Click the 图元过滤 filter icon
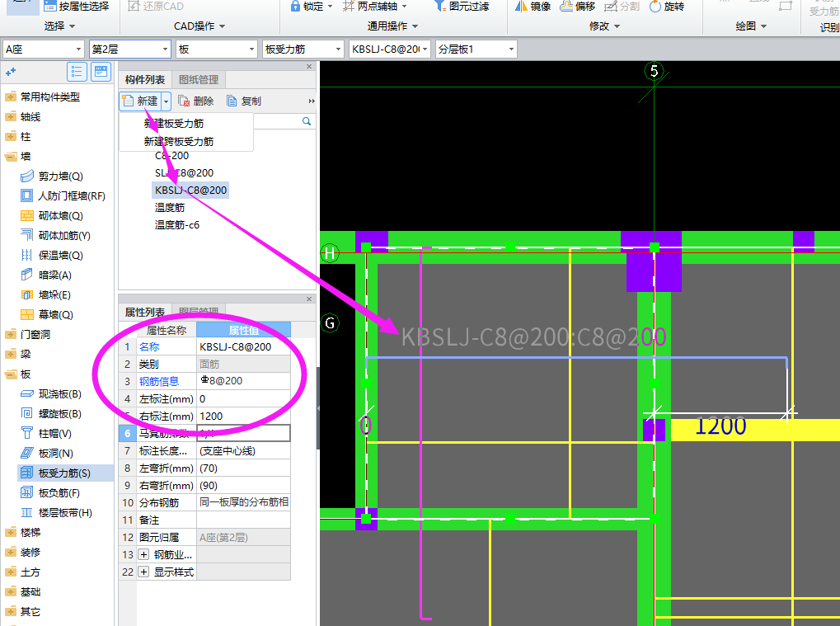The width and height of the screenshot is (840, 626). (x=440, y=7)
